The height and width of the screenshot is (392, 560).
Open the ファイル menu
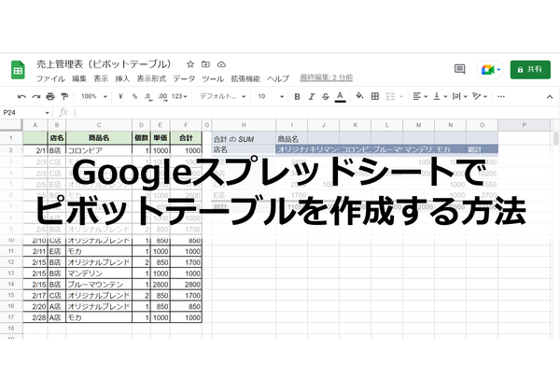click(x=50, y=78)
